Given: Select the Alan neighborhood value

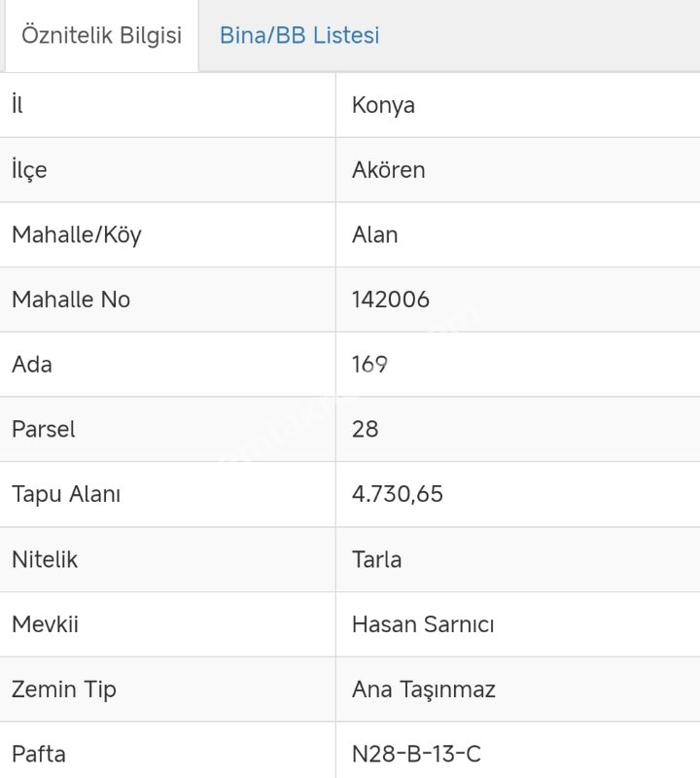Looking at the screenshot, I should point(374,234).
